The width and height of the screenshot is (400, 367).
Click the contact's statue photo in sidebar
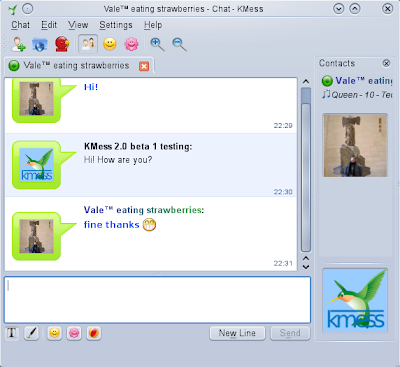[x=355, y=145]
